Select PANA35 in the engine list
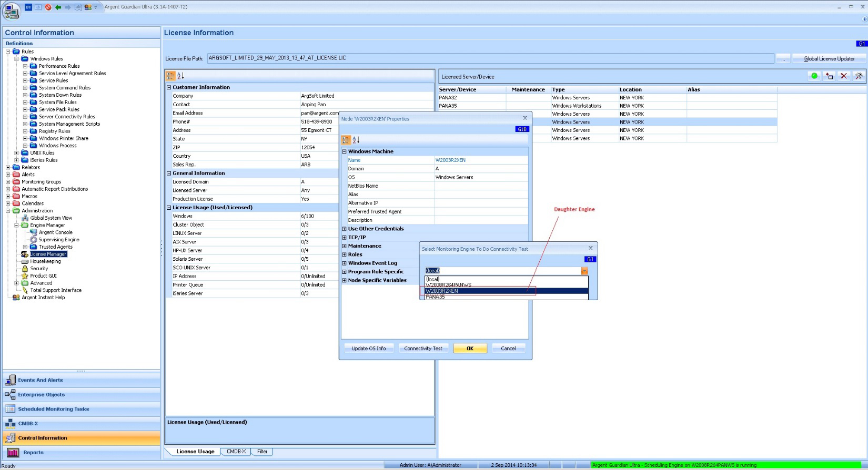 [436, 297]
